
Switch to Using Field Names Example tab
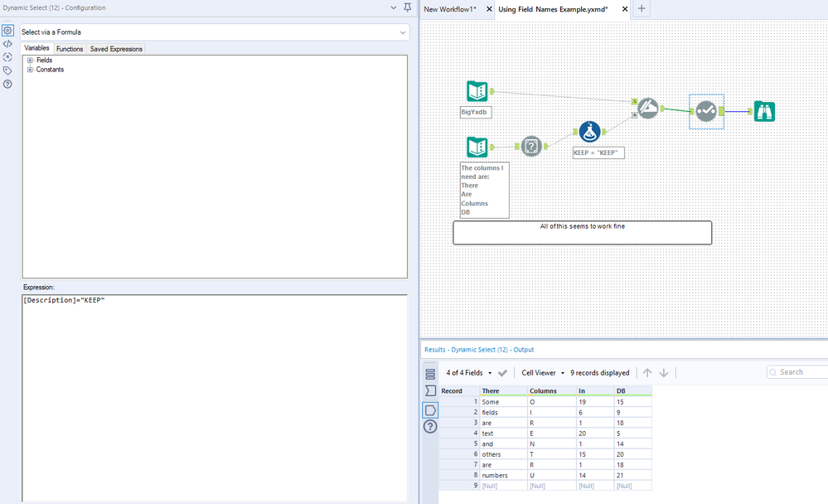[553, 9]
